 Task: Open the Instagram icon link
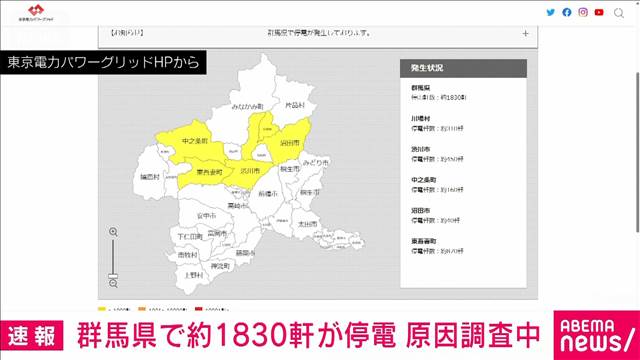[x=583, y=12]
